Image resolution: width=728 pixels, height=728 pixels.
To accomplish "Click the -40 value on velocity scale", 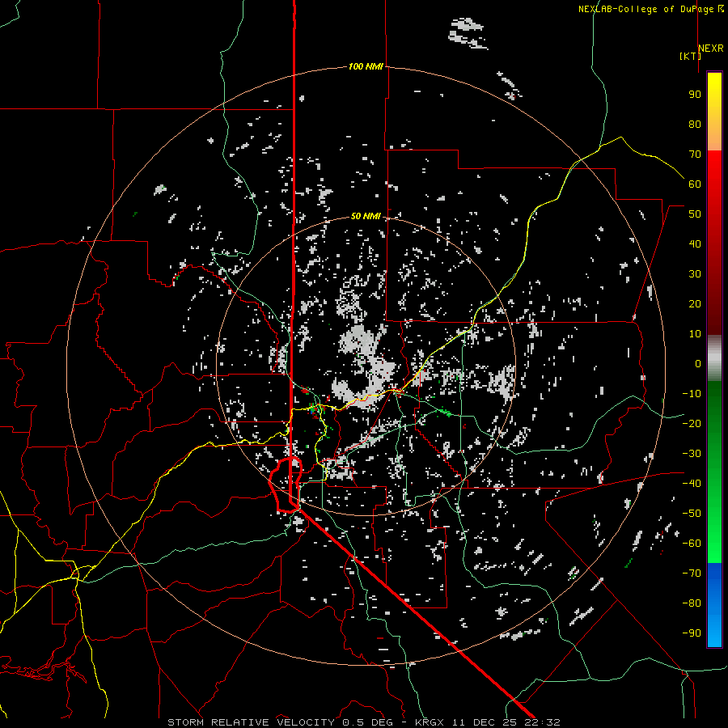I will 692,484.
